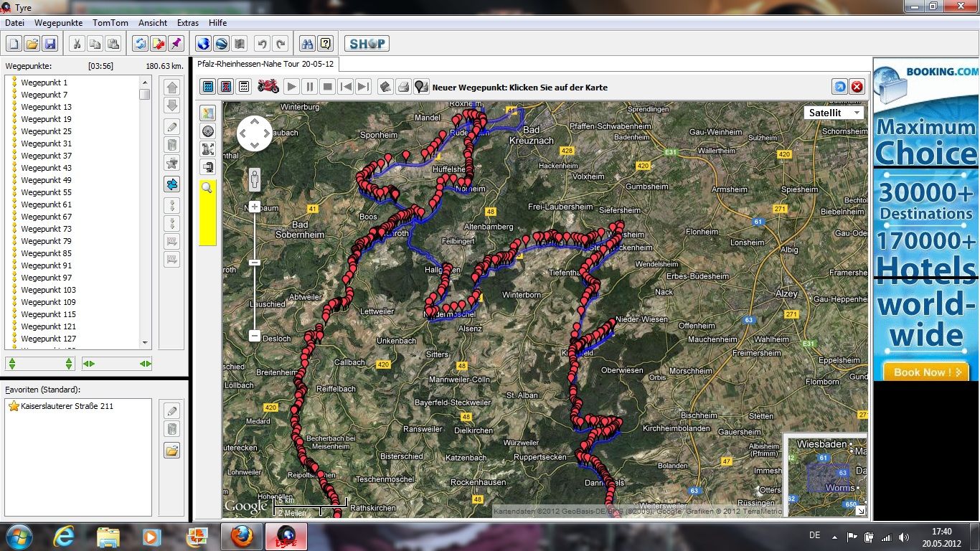Select the Pfalz-Rheinhessen-Nahe Tour tab
The width and height of the screenshot is (980, 551).
[x=265, y=64]
